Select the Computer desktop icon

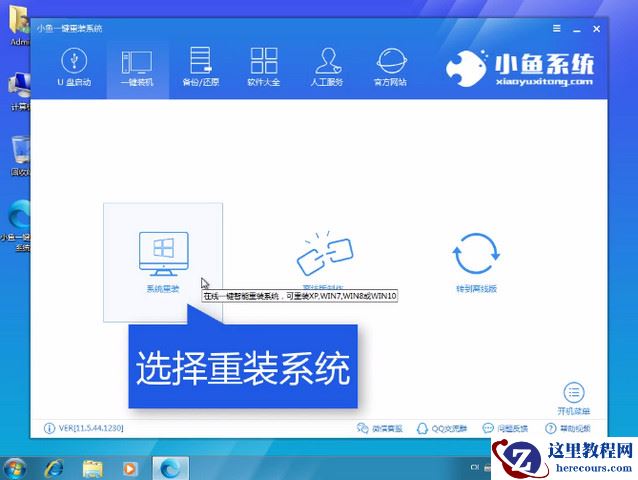click(x=20, y=92)
